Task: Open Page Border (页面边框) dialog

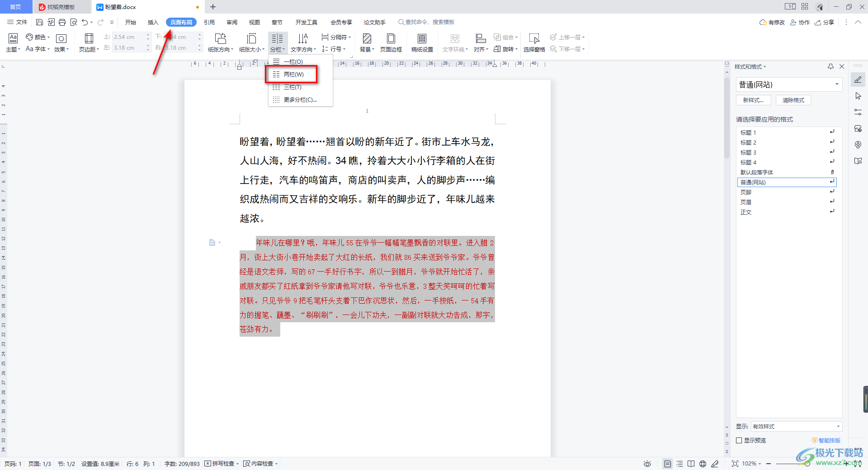Action: [391, 43]
